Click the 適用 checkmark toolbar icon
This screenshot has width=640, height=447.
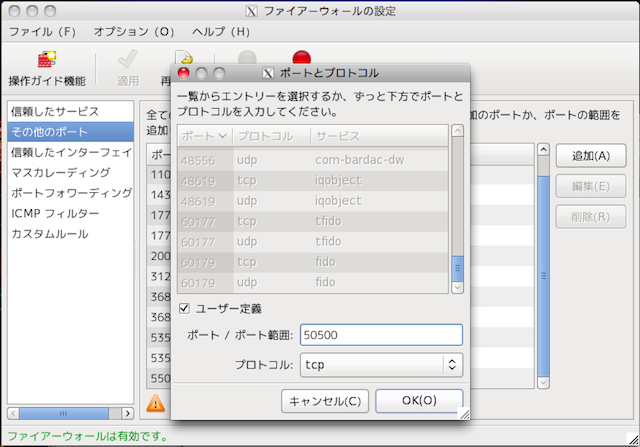(x=127, y=60)
